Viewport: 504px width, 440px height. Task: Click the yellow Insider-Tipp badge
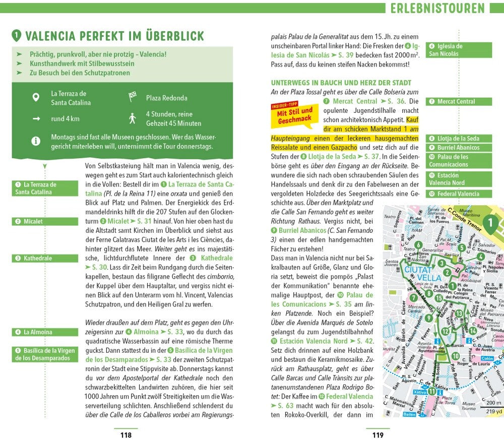point(295,114)
